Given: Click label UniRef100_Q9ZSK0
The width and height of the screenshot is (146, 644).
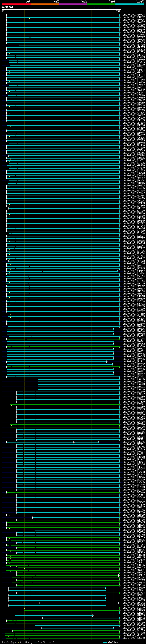Looking at the screenshot, I should (x=134, y=392).
